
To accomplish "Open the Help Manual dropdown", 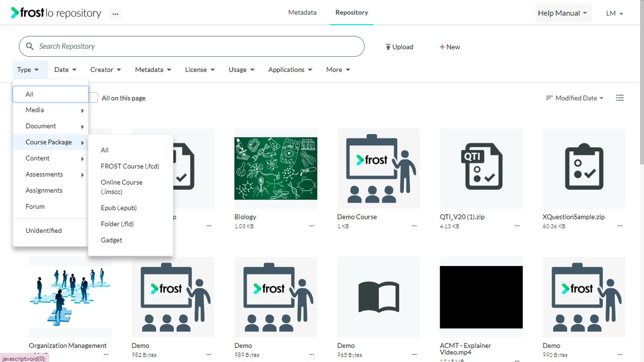I will (563, 13).
